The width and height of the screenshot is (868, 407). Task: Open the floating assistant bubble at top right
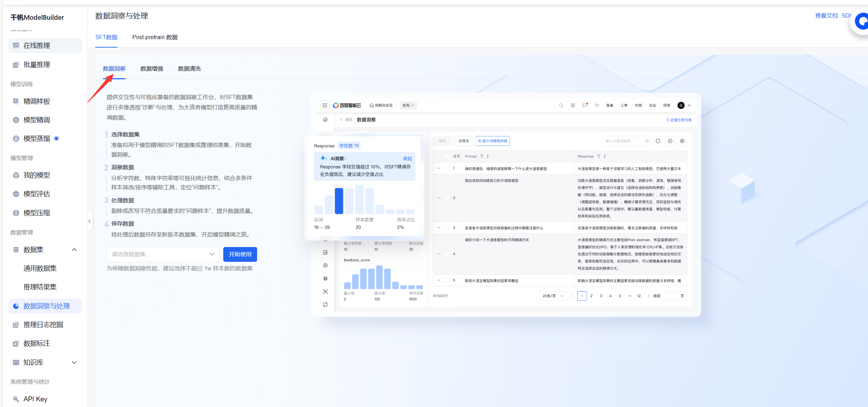(x=861, y=22)
